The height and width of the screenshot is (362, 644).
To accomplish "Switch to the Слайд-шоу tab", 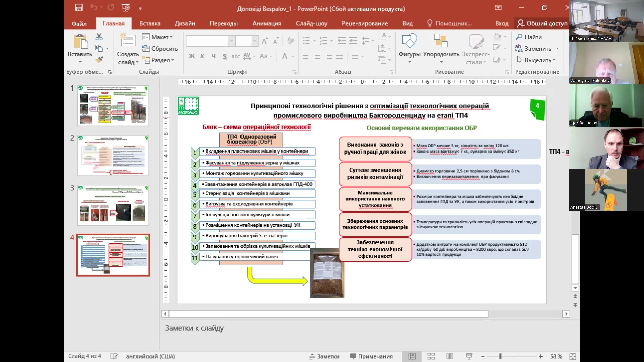I will [311, 23].
